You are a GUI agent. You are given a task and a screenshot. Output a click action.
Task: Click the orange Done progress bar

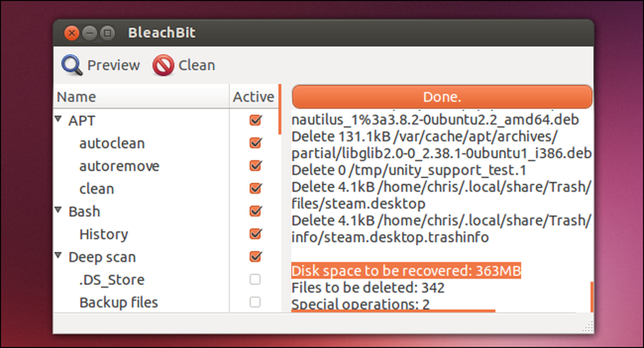[442, 97]
